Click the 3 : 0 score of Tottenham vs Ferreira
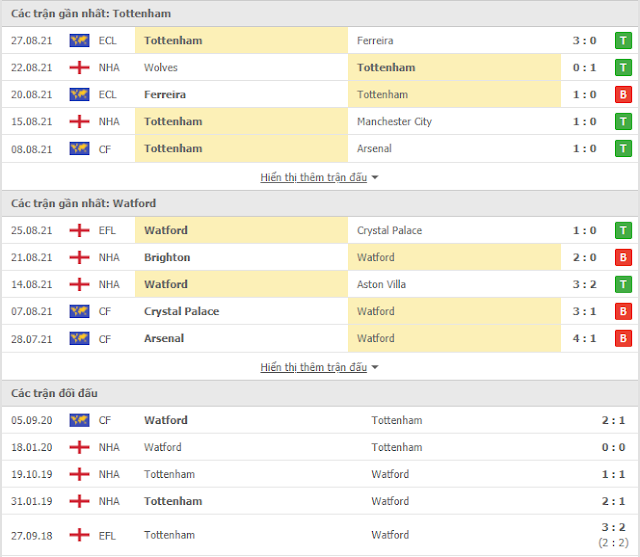640x557 pixels. [x=584, y=40]
